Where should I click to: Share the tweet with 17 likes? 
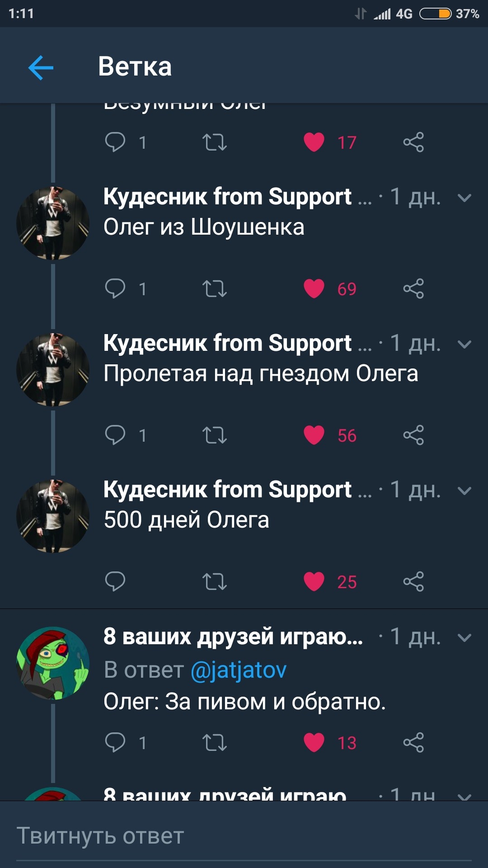[x=413, y=142]
